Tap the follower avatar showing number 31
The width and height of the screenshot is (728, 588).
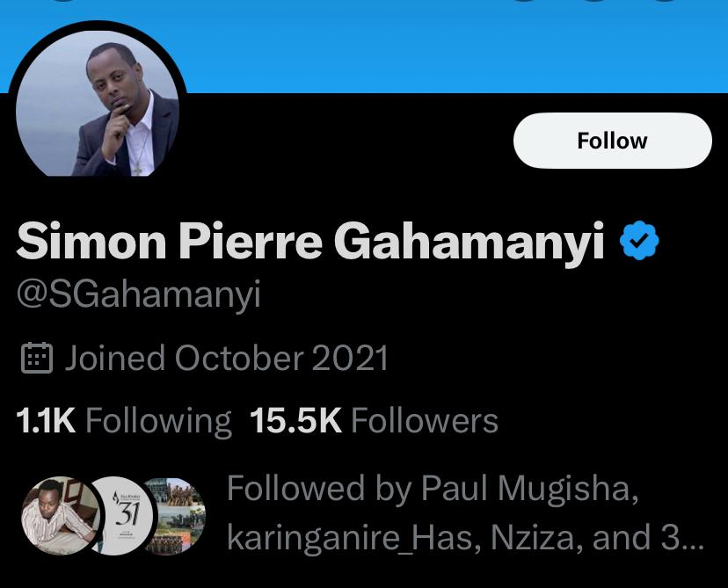coord(120,516)
